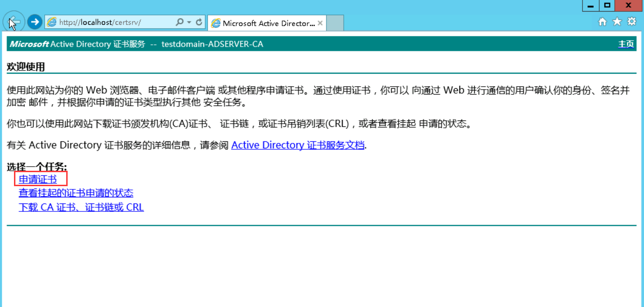Click the browser back arrow button
The width and height of the screenshot is (644, 307).
[x=14, y=21]
